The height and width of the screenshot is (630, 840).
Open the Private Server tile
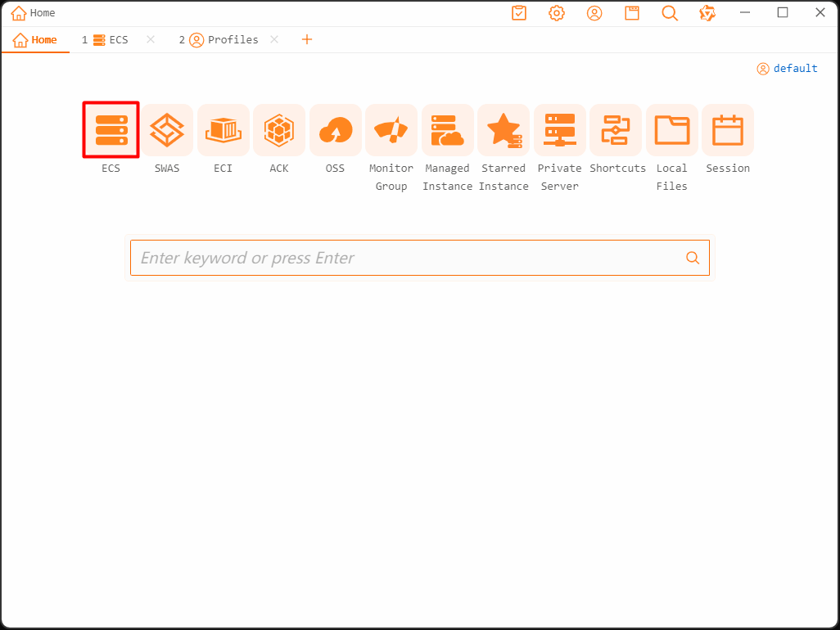[560, 130]
